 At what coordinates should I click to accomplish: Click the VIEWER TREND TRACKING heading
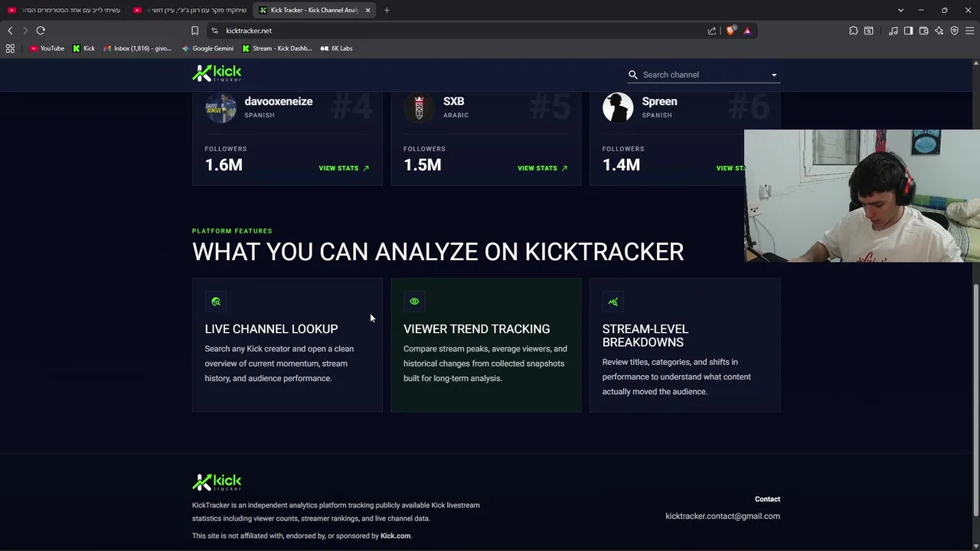tap(476, 329)
